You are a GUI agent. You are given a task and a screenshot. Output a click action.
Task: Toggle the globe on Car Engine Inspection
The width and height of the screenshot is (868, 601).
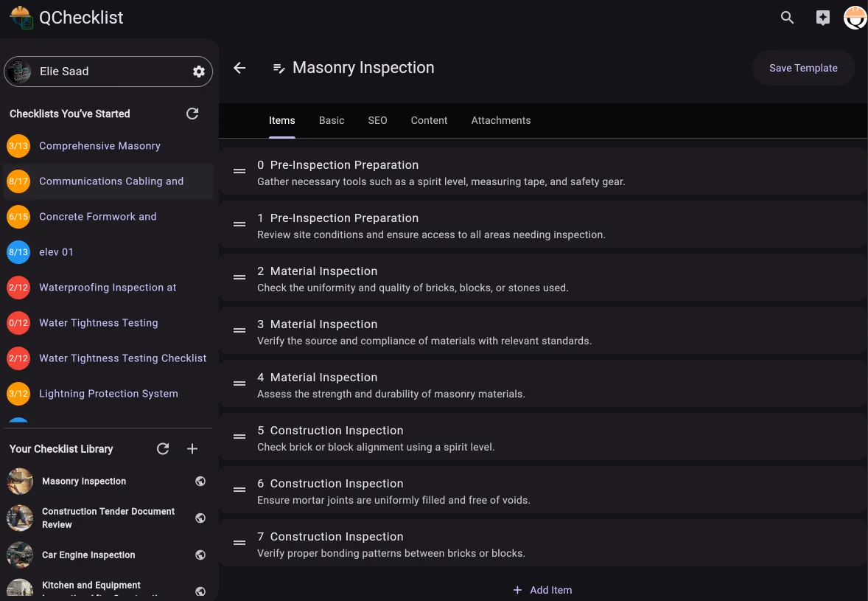click(200, 555)
